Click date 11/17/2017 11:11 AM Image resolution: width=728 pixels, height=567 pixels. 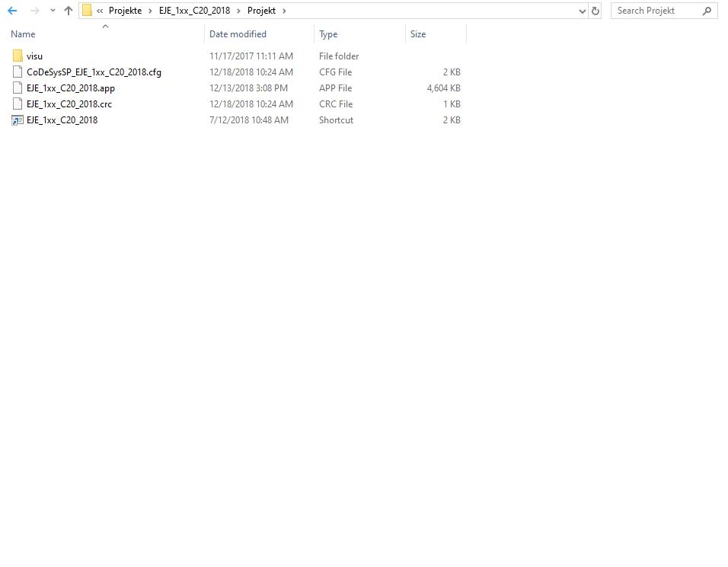point(251,56)
